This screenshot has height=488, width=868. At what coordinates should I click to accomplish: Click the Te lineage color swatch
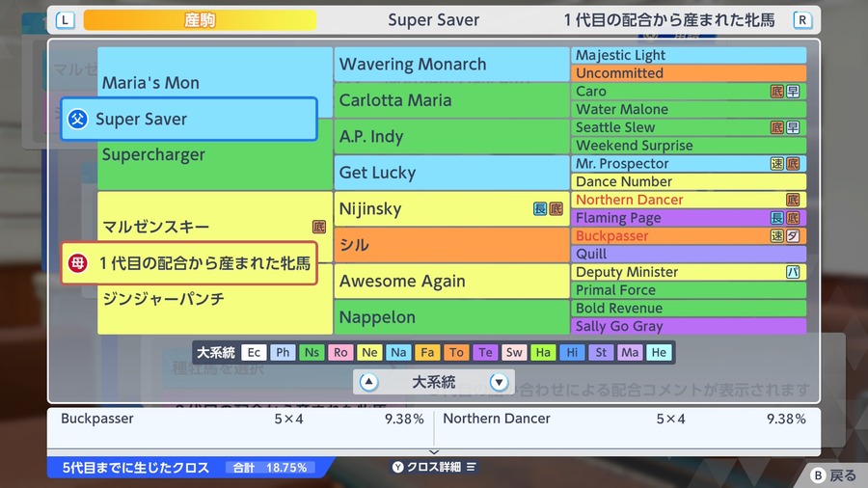pyautogui.click(x=485, y=352)
